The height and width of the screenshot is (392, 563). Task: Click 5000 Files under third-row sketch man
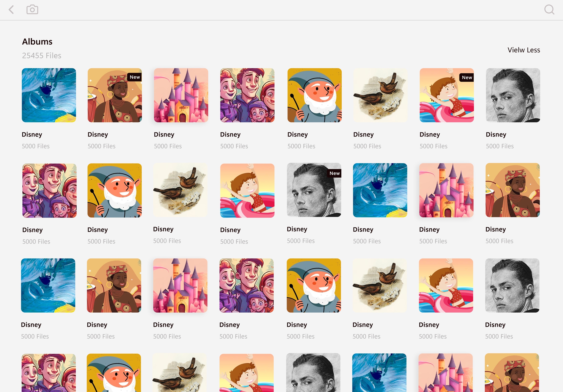click(499, 336)
